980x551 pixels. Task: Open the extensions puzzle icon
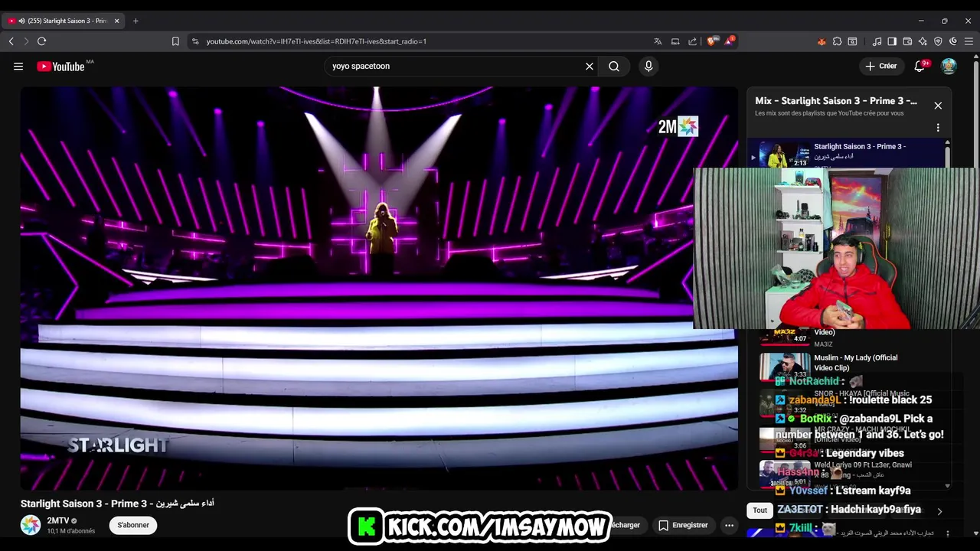click(837, 41)
